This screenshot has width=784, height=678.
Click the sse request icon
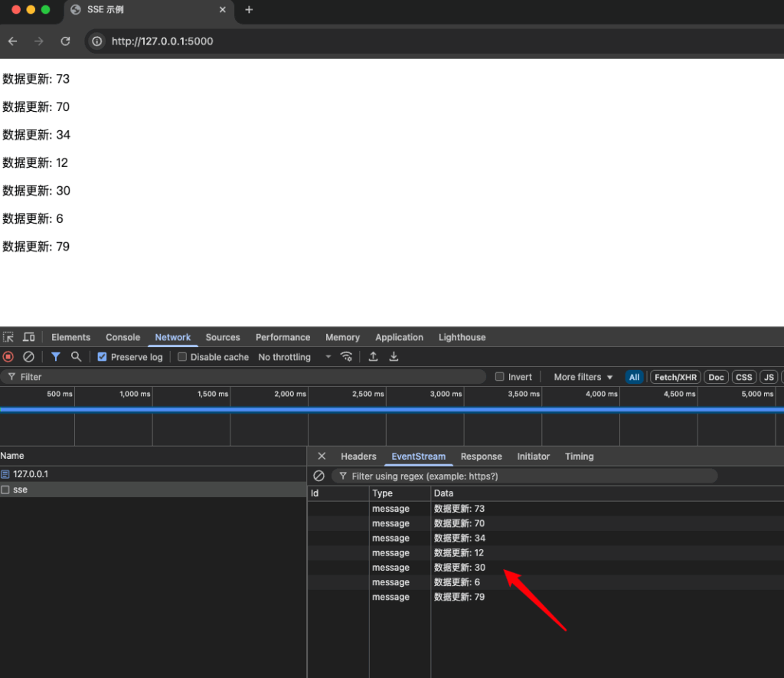pyautogui.click(x=5, y=490)
